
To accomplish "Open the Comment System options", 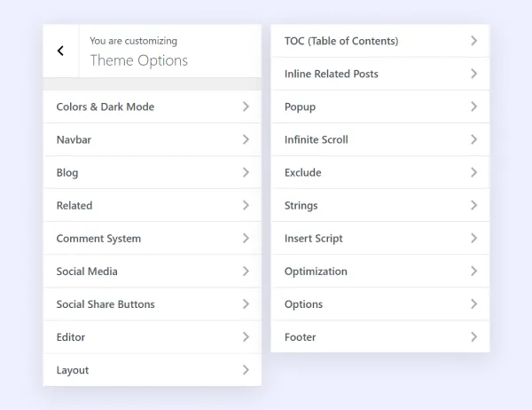I will (x=98, y=238).
